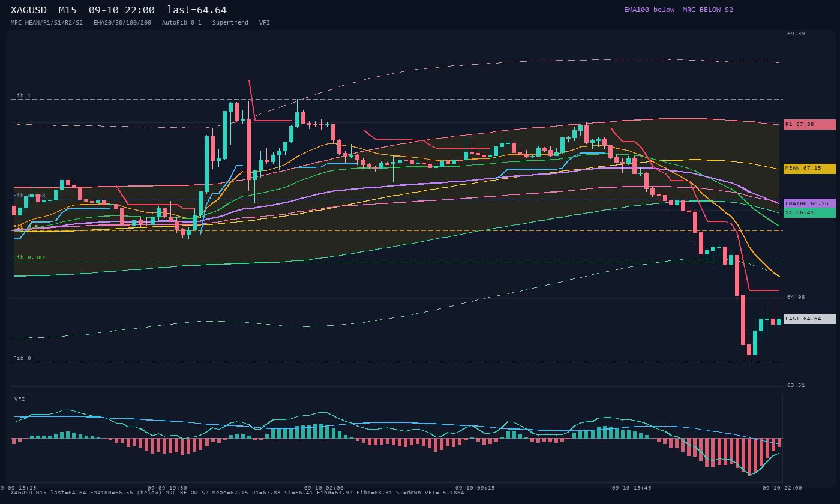Select the Supertrend legend entry
The width and height of the screenshot is (840, 504).
click(230, 23)
